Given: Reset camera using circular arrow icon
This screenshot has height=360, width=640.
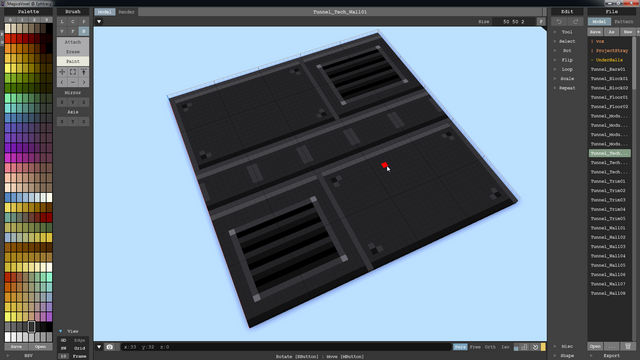Looking at the screenshot, I should (535, 347).
